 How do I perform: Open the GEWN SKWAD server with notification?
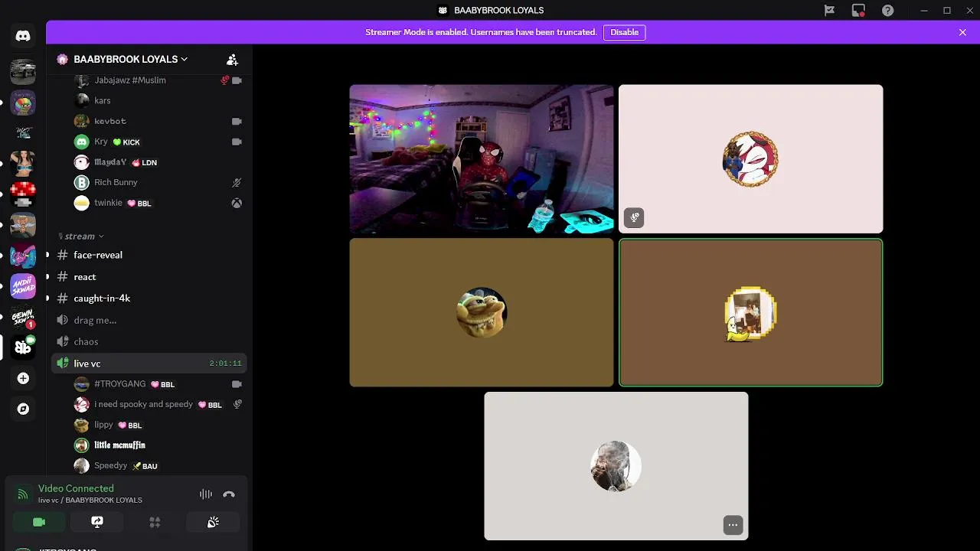click(23, 317)
